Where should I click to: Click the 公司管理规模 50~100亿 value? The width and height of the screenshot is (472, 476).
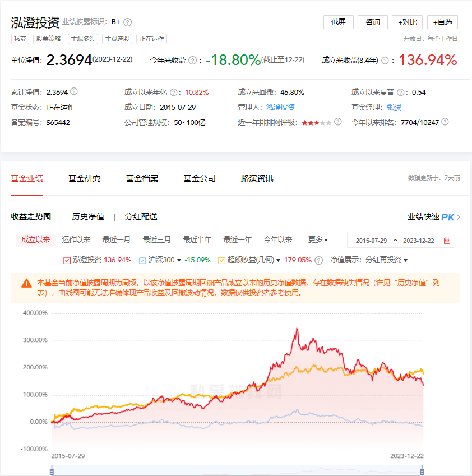(x=189, y=123)
